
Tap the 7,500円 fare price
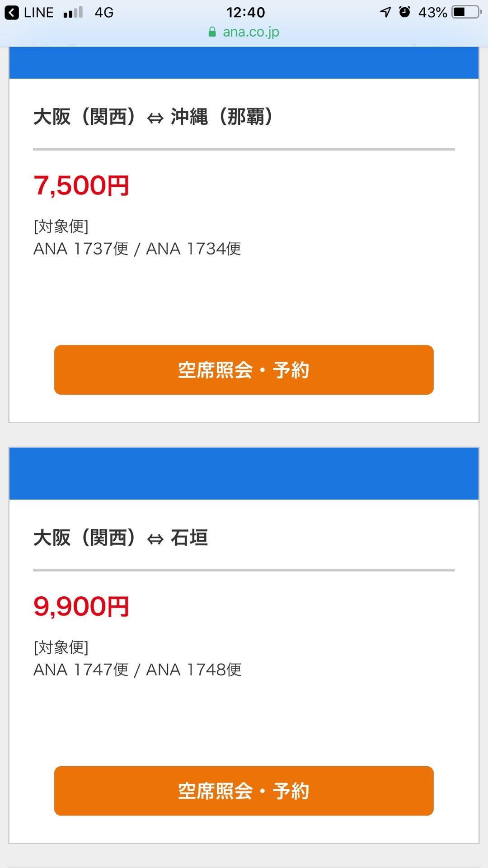click(81, 186)
